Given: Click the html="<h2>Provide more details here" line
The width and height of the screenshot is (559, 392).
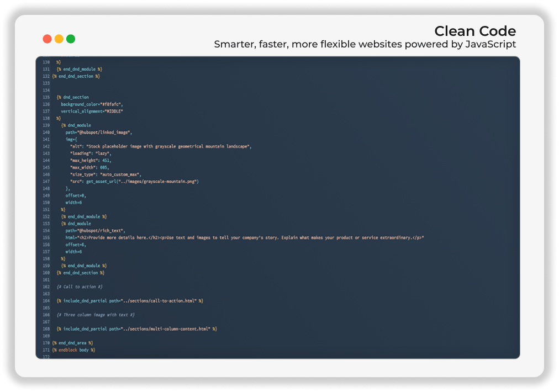Looking at the screenshot, I should tap(245, 238).
